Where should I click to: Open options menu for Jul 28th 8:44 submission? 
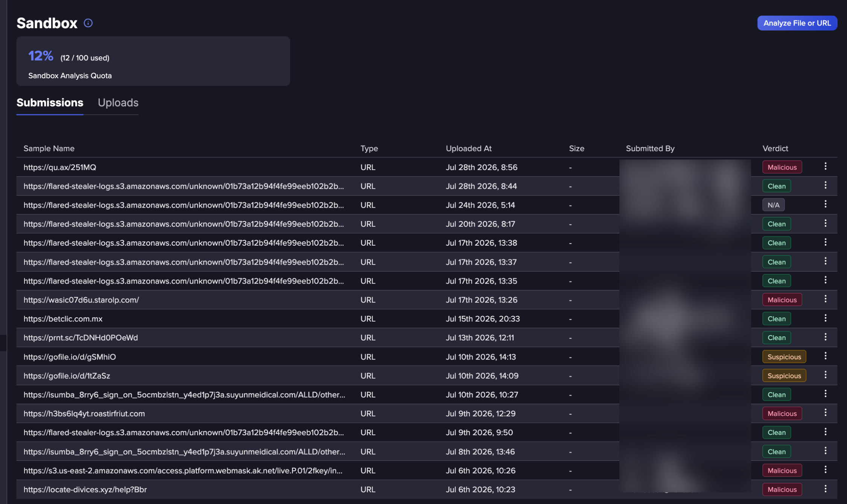click(825, 185)
